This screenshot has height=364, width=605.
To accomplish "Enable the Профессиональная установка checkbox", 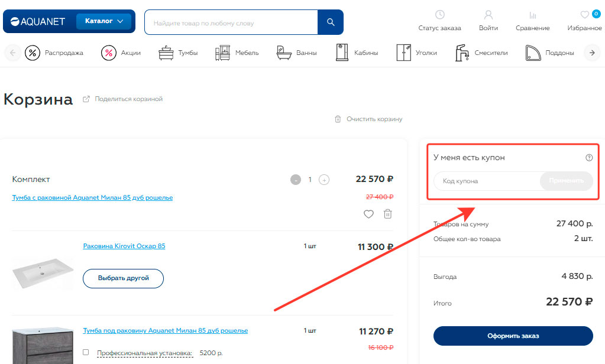I will point(86,352).
